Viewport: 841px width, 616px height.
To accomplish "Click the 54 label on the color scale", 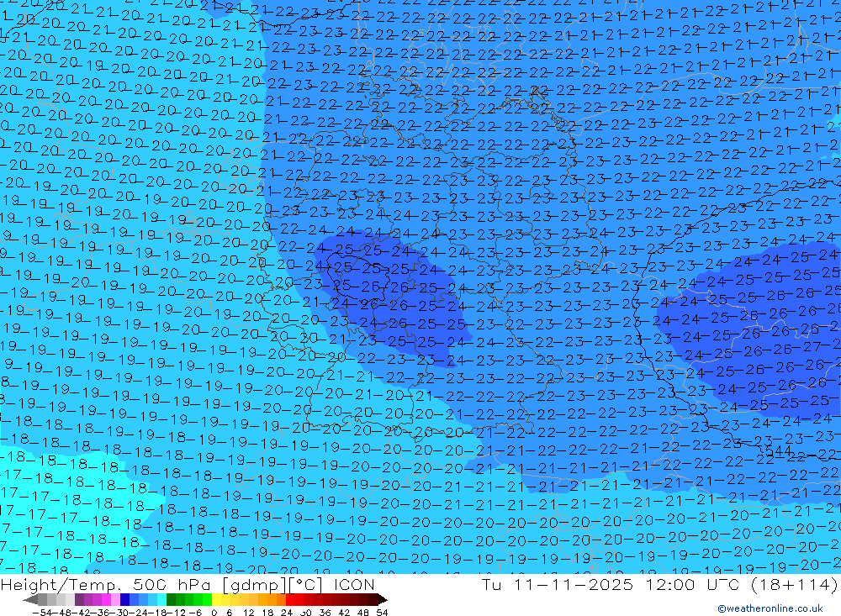I will (382, 613).
